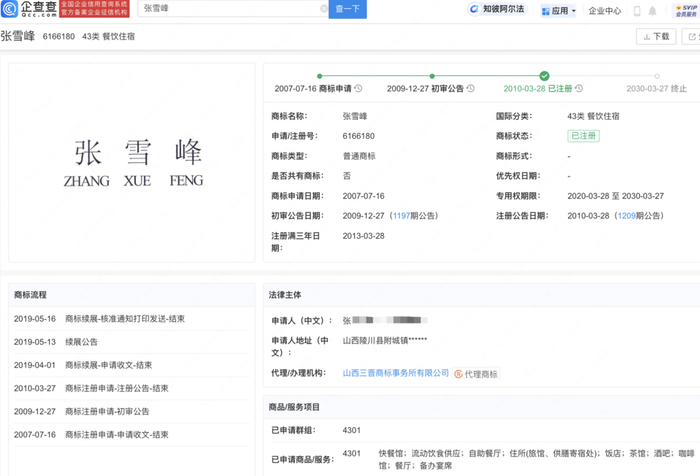Open 知彼阿尔法 from the top bar
This screenshot has height=476, width=700.
pyautogui.click(x=496, y=10)
